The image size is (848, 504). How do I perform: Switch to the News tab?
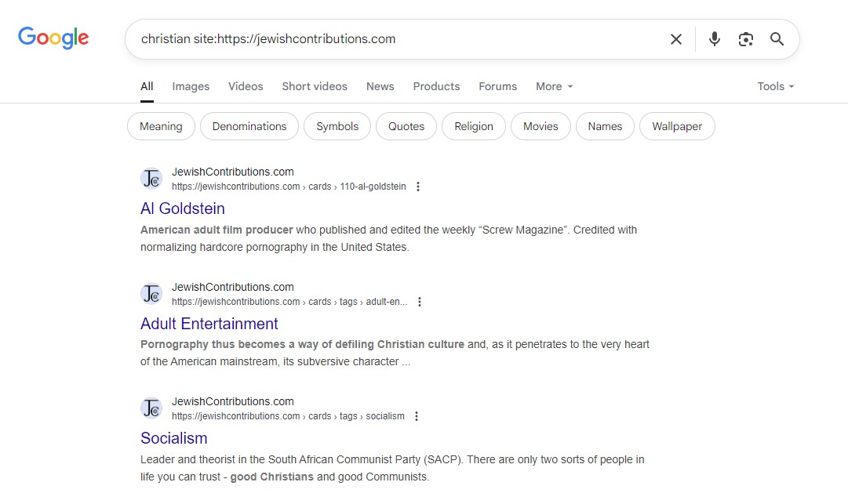pos(380,86)
